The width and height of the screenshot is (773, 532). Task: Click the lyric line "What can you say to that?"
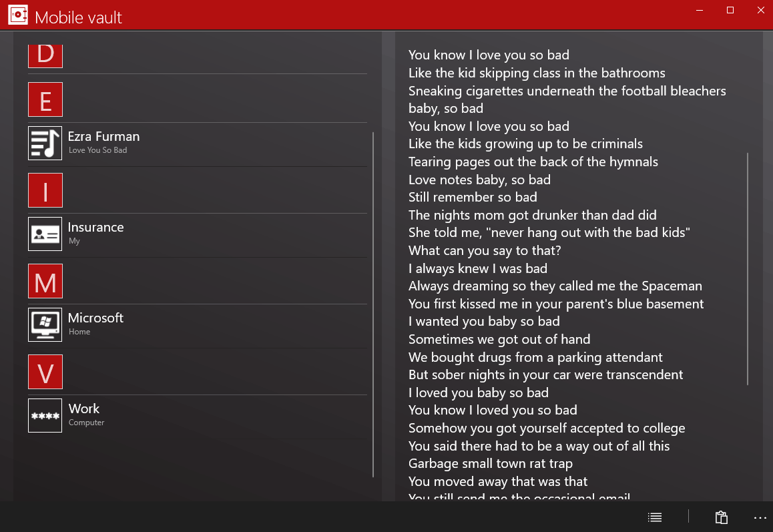pyautogui.click(x=485, y=251)
